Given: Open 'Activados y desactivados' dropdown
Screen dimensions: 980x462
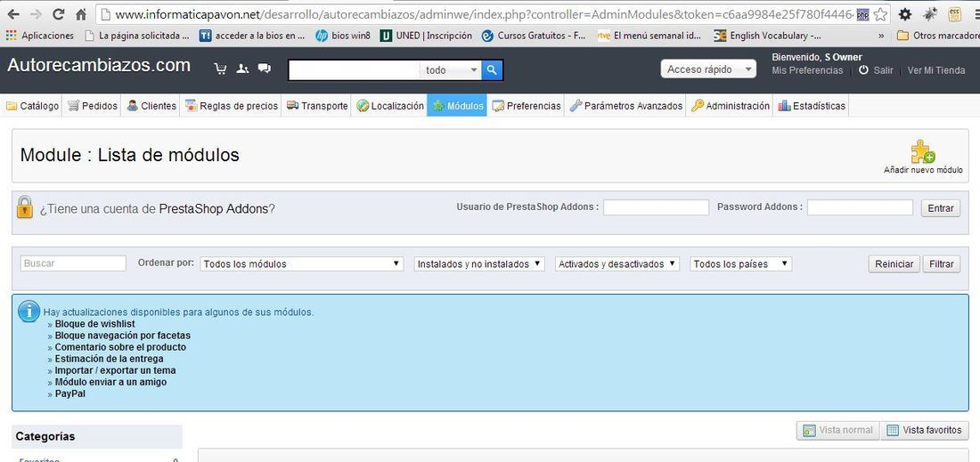Looking at the screenshot, I should [617, 264].
